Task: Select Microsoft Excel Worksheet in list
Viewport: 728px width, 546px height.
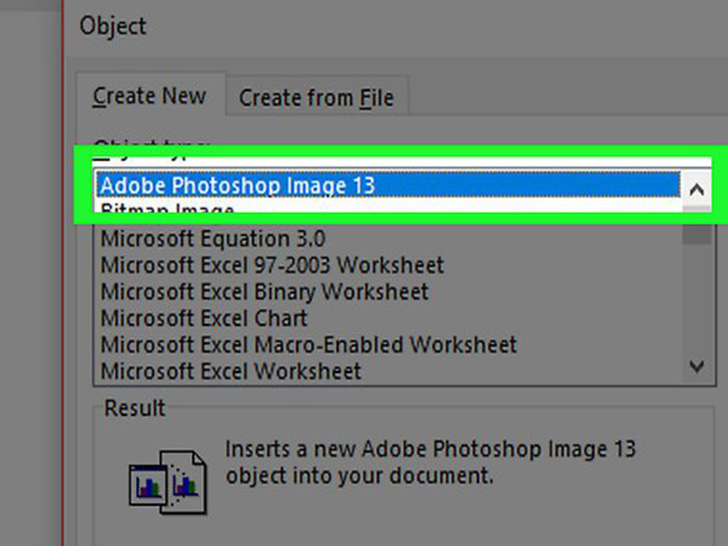Action: click(x=231, y=371)
